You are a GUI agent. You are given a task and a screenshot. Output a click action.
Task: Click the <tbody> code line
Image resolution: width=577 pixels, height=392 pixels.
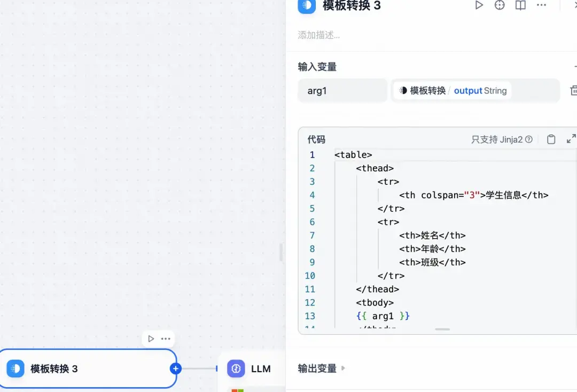click(375, 303)
